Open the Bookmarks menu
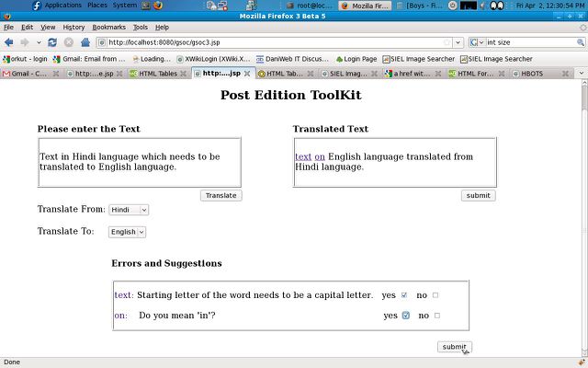Image resolution: width=588 pixels, height=368 pixels. pos(109,27)
